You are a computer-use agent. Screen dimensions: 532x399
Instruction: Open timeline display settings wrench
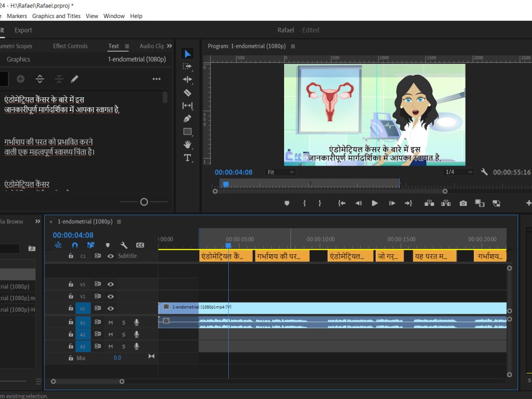pos(124,245)
